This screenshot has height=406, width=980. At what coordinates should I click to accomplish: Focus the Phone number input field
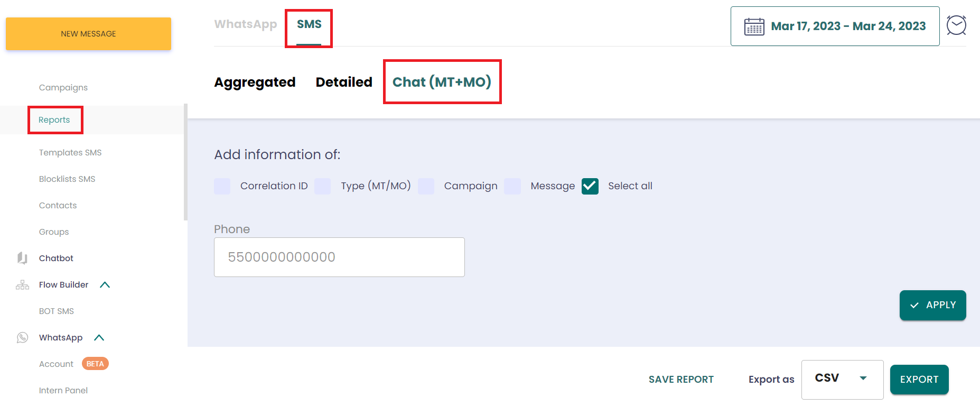click(339, 257)
